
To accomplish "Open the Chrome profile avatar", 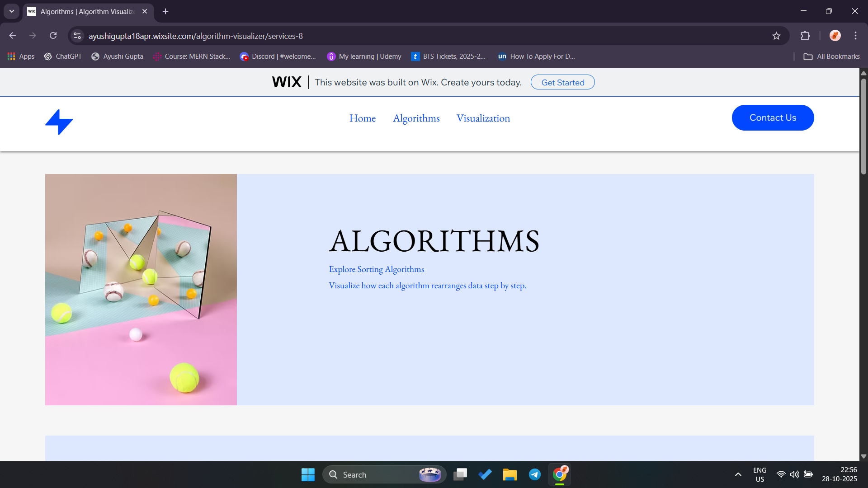I will pos(835,36).
